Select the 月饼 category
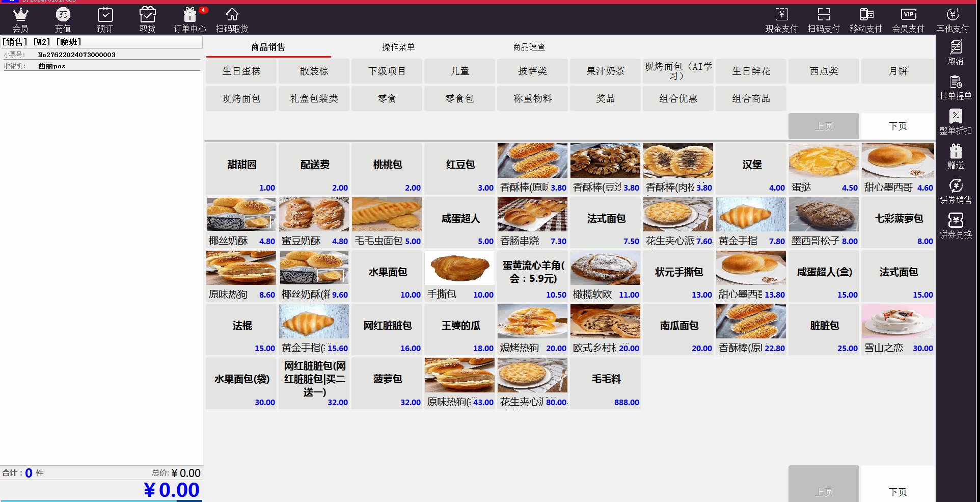Screen dimensions: 980x502 pyautogui.click(x=897, y=71)
